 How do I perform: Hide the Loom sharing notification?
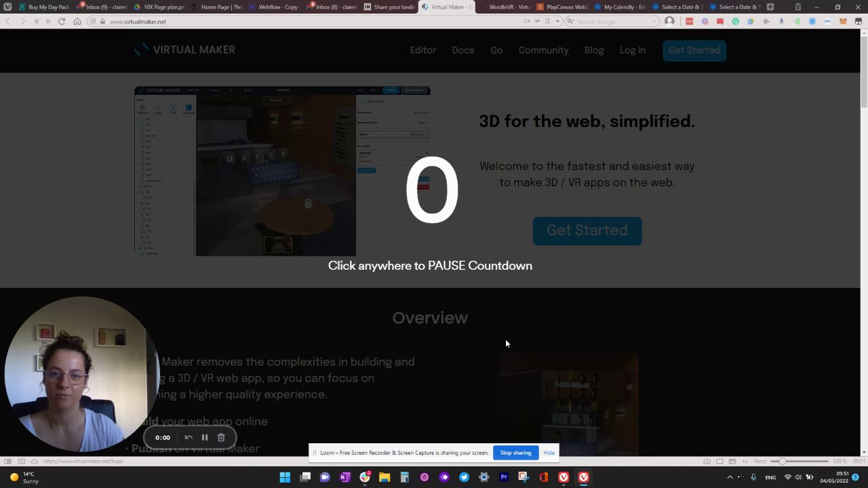tap(549, 453)
